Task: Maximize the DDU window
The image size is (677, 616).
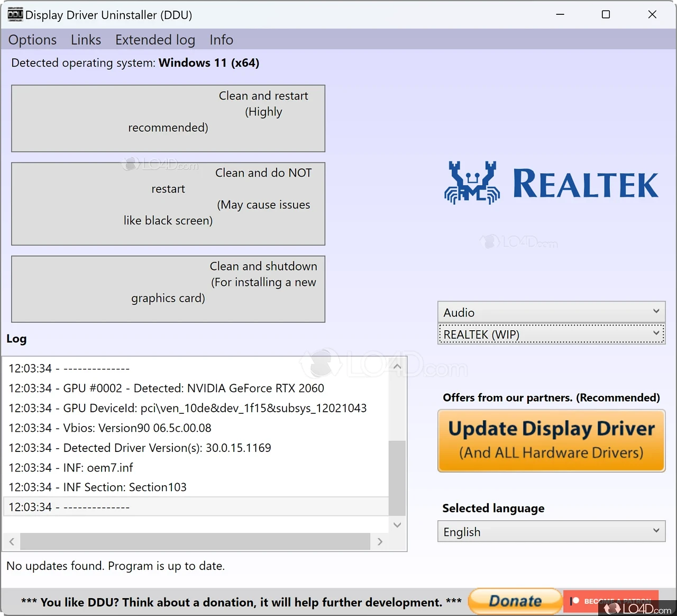Action: (606, 14)
